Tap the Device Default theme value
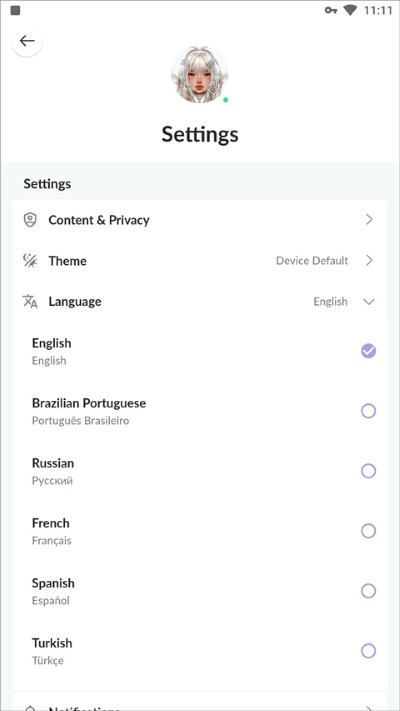 click(312, 261)
